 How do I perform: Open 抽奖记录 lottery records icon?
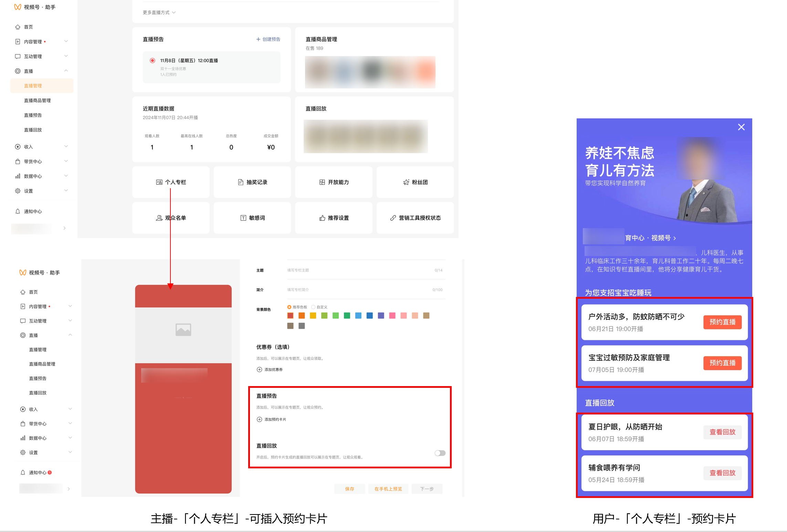point(241,182)
